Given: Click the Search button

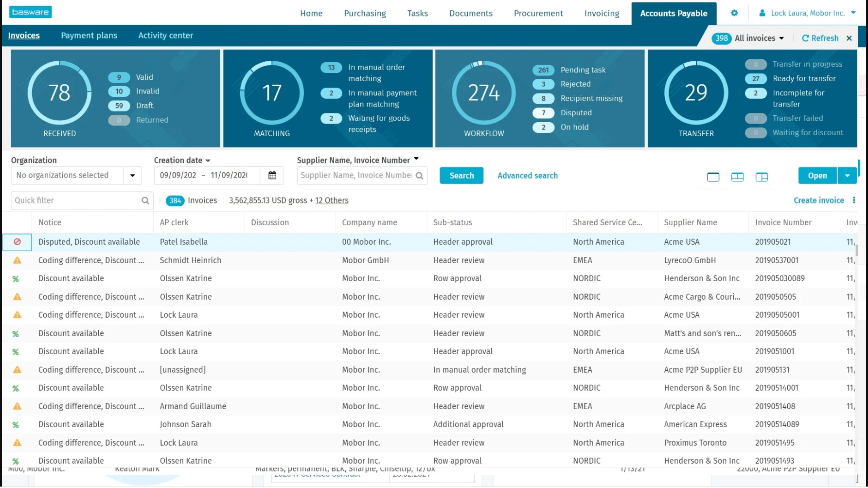Looking at the screenshot, I should [461, 175].
